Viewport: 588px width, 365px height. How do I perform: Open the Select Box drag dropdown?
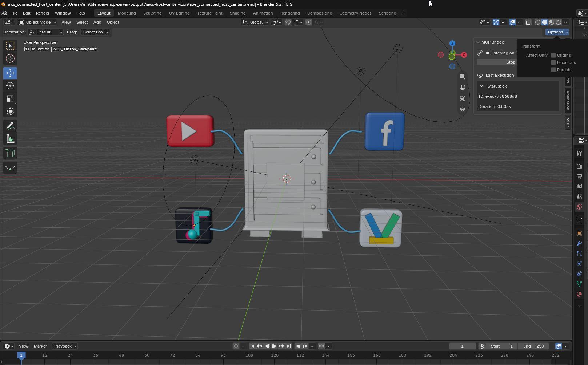tap(95, 32)
